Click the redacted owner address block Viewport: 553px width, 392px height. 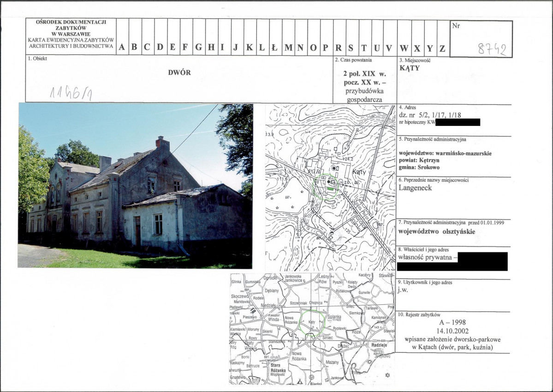coord(452,261)
